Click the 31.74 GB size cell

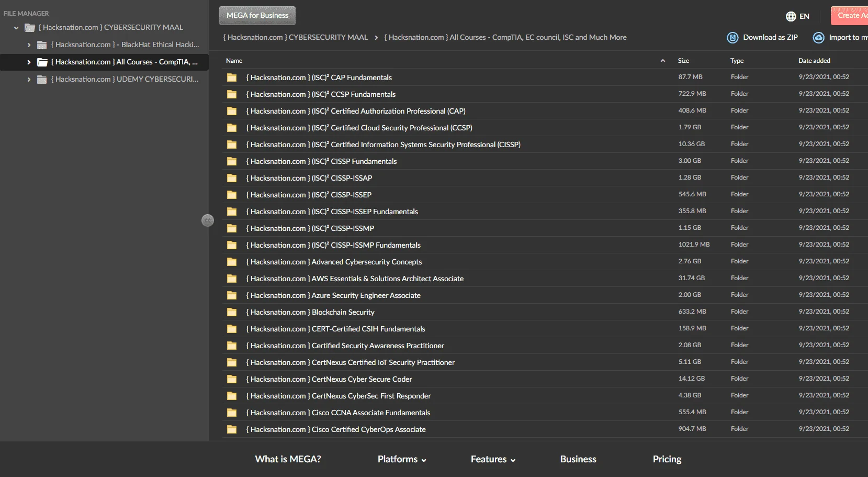[x=691, y=278]
